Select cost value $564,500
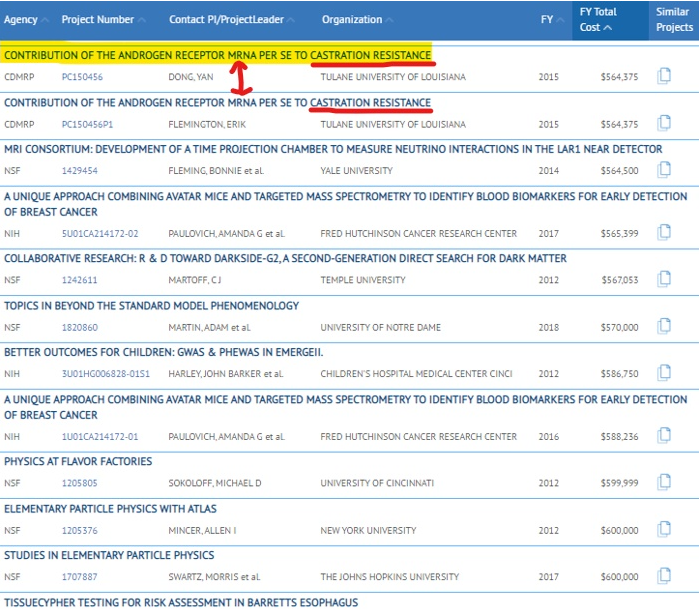The height and width of the screenshot is (616, 699). point(620,171)
